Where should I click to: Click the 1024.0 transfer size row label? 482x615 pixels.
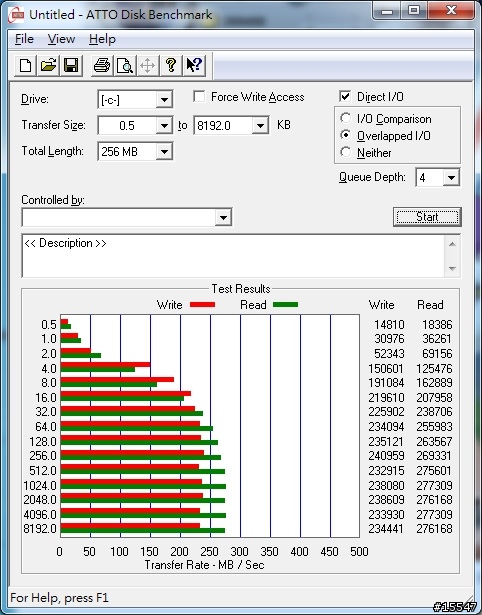point(40,486)
